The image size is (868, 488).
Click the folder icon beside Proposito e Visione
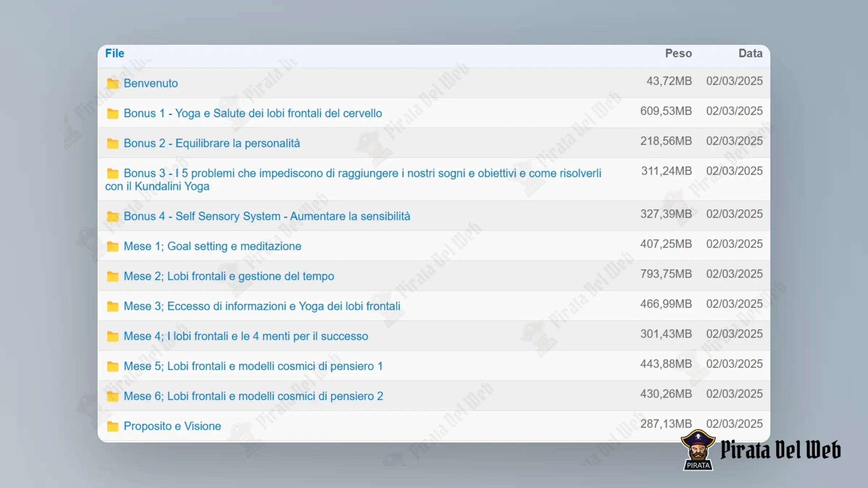click(112, 427)
